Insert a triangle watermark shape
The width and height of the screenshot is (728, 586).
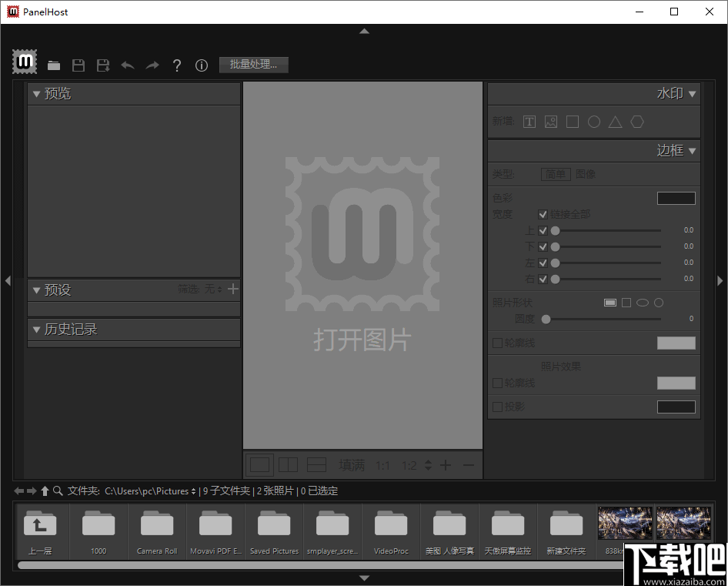coord(616,121)
